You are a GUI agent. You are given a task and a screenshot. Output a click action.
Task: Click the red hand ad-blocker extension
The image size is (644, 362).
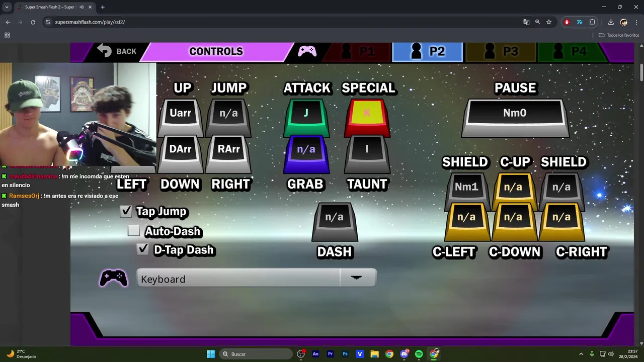pyautogui.click(x=567, y=22)
